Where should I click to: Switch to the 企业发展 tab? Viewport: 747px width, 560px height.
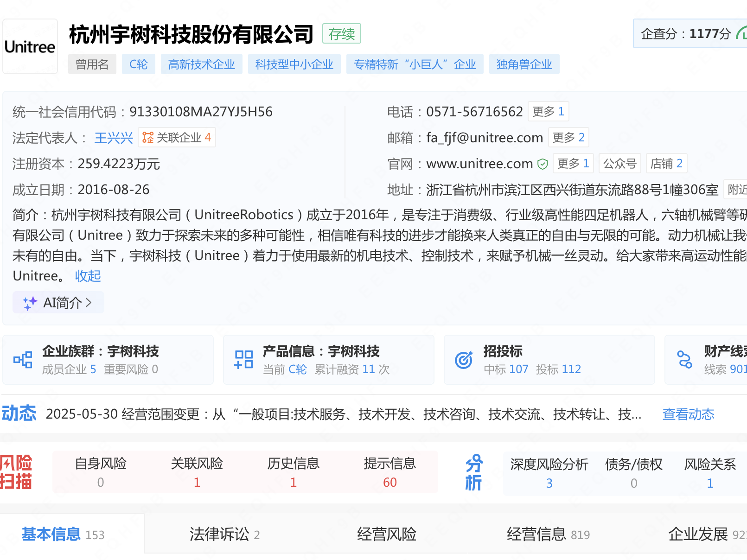point(707,534)
